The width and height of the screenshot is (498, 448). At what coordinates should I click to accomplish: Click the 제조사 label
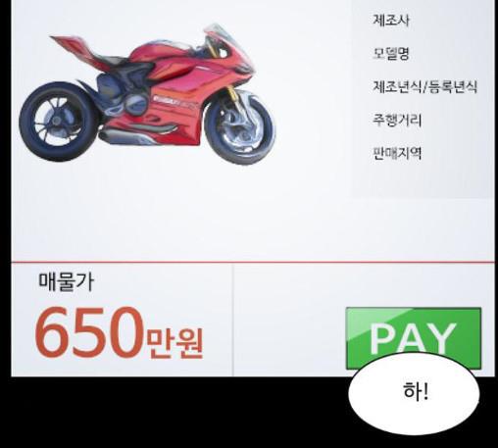coord(391,21)
